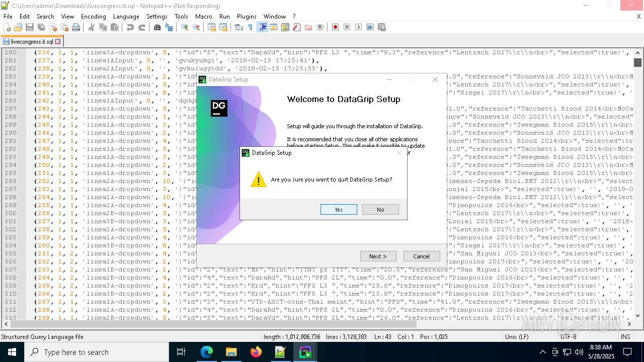The image size is (644, 362).
Task: Redo the action via toolbar icon
Action: pyautogui.click(x=142, y=27)
